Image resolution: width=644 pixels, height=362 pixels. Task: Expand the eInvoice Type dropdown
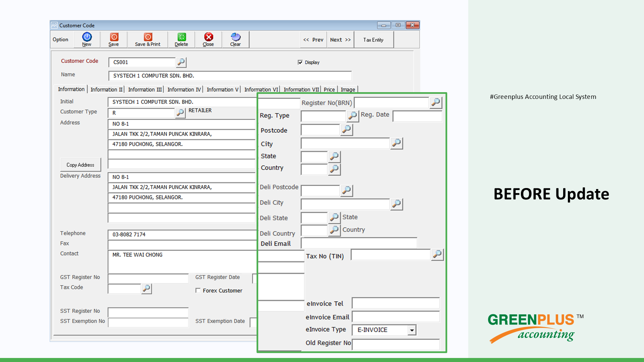(x=412, y=330)
